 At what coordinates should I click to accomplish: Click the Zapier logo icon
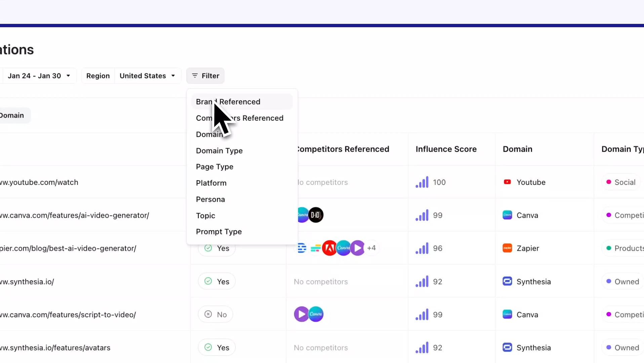click(x=507, y=248)
